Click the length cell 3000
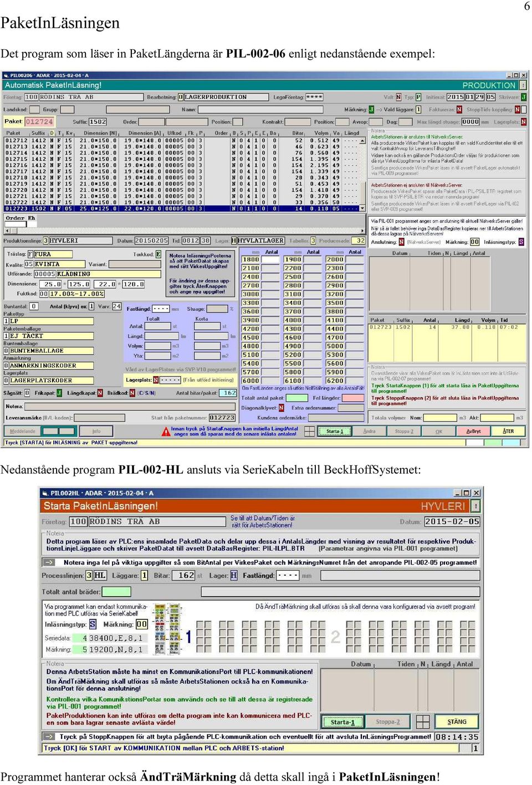532x785 pixels. click(250, 294)
